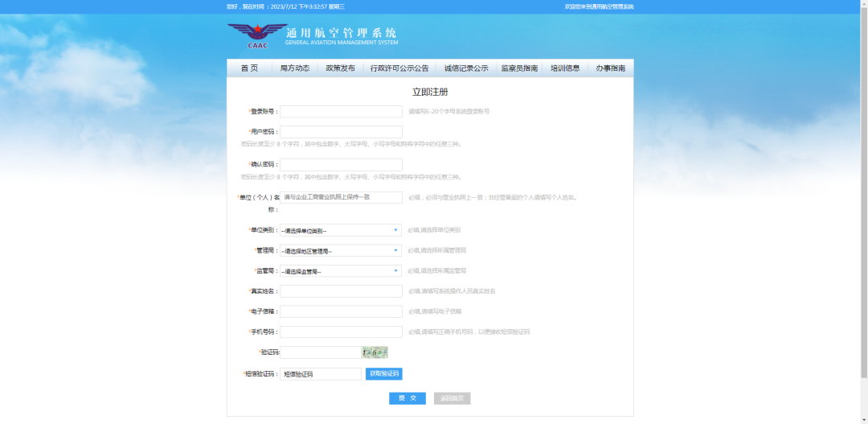Focus the 登录账号 input field
868x424 pixels.
[341, 112]
